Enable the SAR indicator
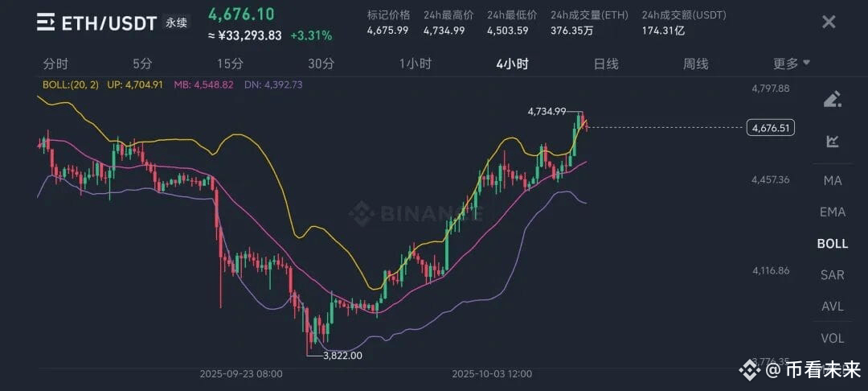Image resolution: width=868 pixels, height=391 pixels. tap(833, 274)
